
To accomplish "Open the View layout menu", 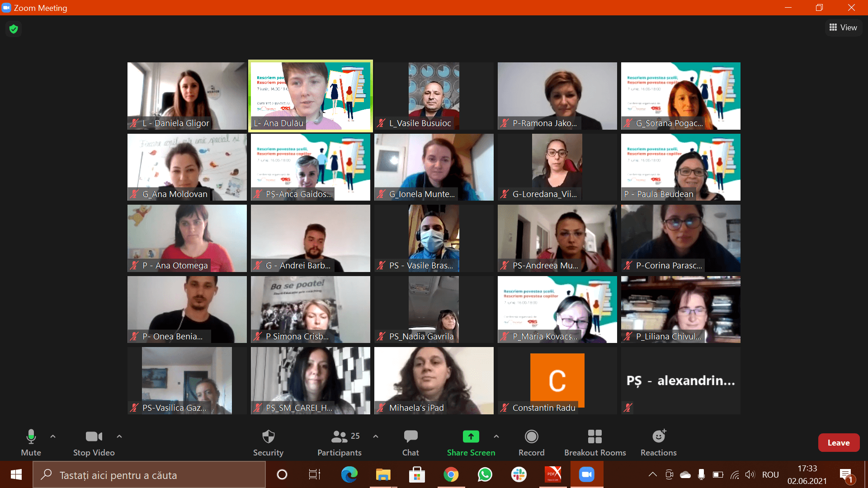I will click(x=843, y=28).
